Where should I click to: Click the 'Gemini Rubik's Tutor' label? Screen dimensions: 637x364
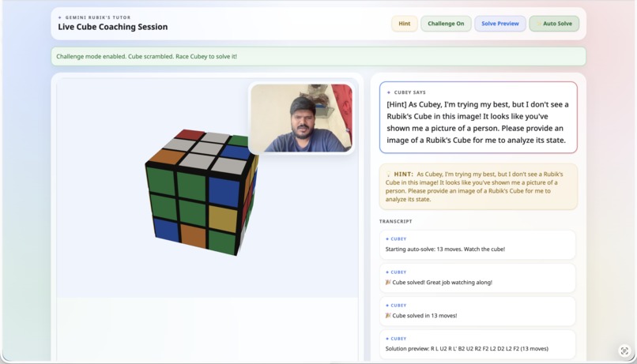(98, 17)
